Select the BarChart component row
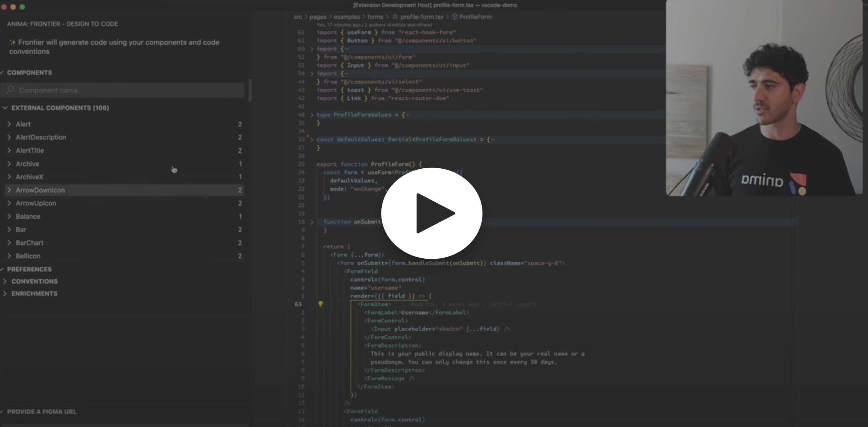This screenshot has height=427, width=868. click(30, 243)
